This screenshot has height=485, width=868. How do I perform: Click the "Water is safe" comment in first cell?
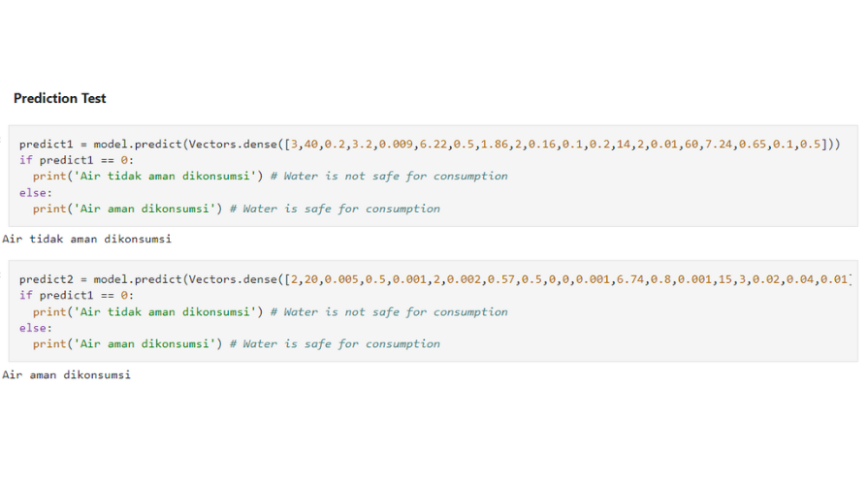335,209
